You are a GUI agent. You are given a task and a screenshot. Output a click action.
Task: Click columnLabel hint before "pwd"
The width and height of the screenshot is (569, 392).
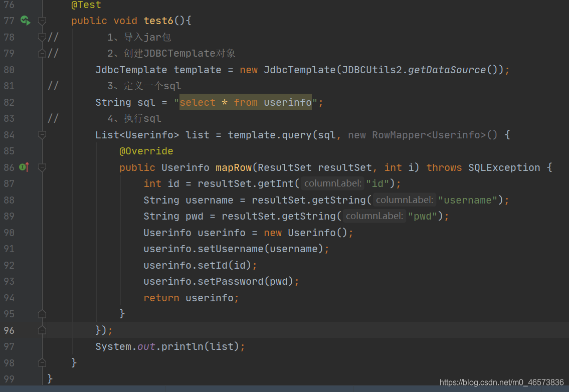pyautogui.click(x=374, y=217)
